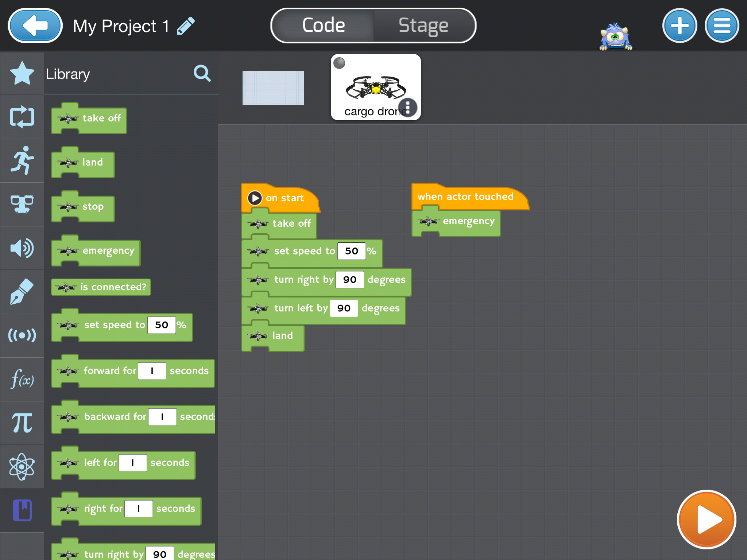The height and width of the screenshot is (560, 747).
Task: Select the Code tab
Action: point(322,25)
